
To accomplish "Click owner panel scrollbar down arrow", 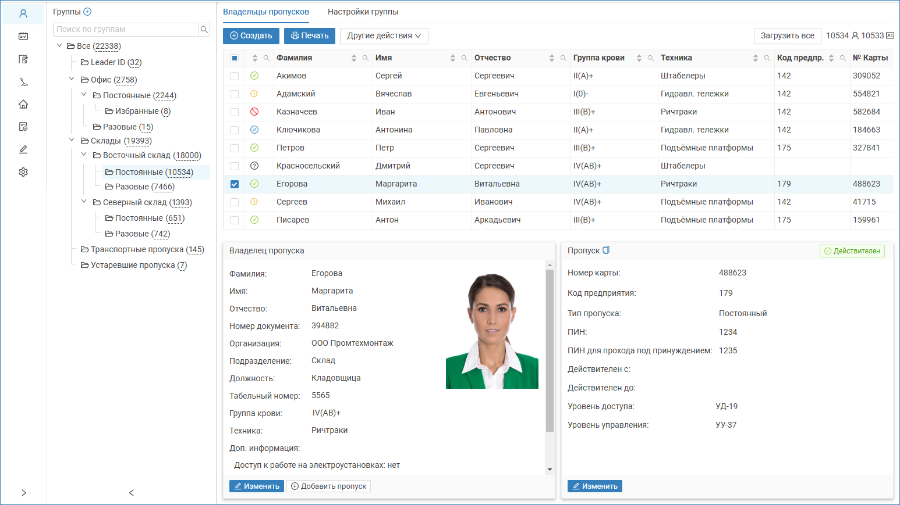I will pyautogui.click(x=549, y=469).
